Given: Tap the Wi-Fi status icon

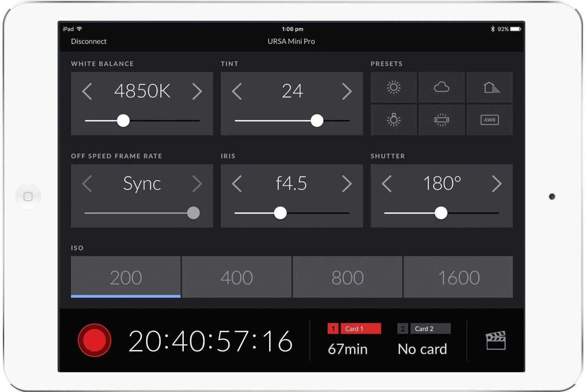Looking at the screenshot, I should coord(79,29).
